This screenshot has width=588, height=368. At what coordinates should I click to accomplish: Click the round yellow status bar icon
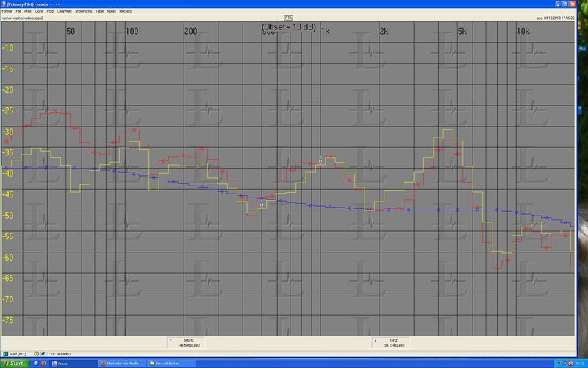(x=36, y=354)
